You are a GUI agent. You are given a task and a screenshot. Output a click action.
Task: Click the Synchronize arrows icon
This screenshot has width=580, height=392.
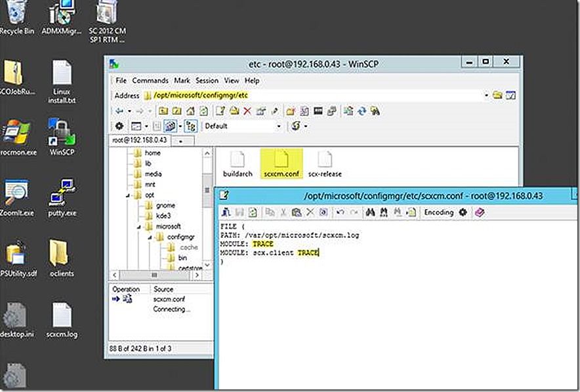coord(362,111)
